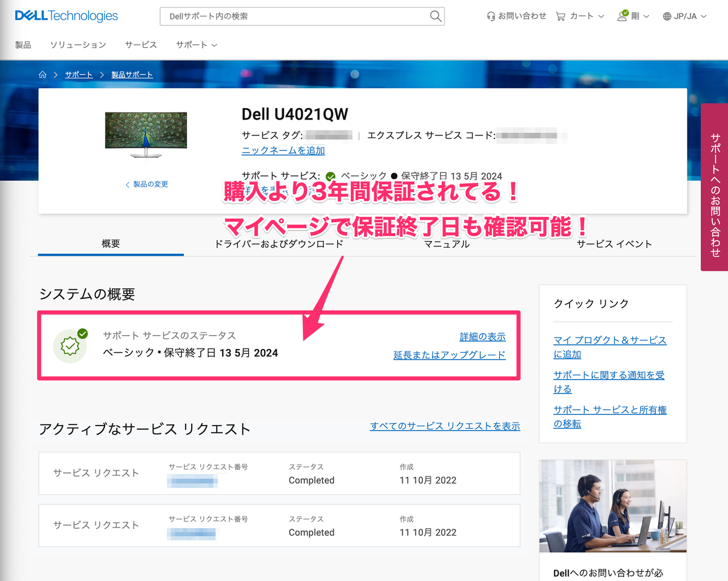The width and height of the screenshot is (728, 581).
Task: Click ニックネームを追加 under the service tag
Action: pos(283,150)
